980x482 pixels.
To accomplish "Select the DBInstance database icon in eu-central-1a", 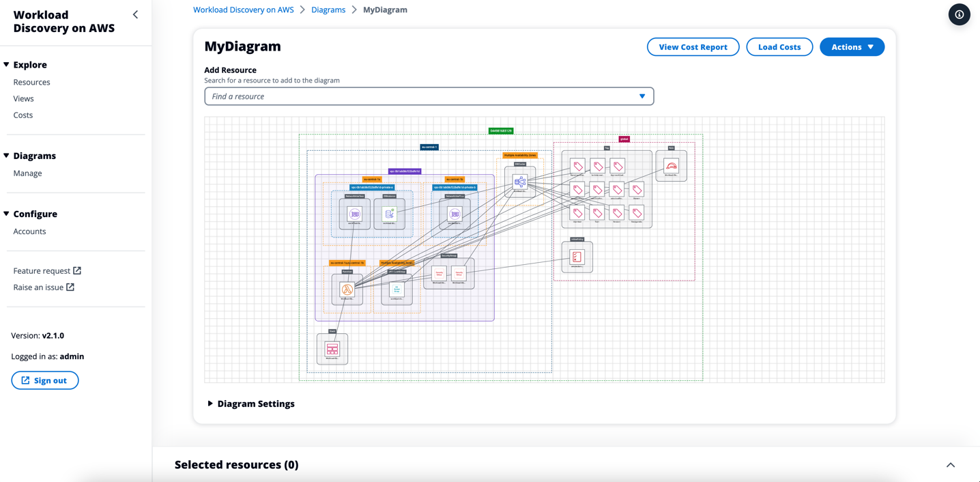I will [388, 213].
